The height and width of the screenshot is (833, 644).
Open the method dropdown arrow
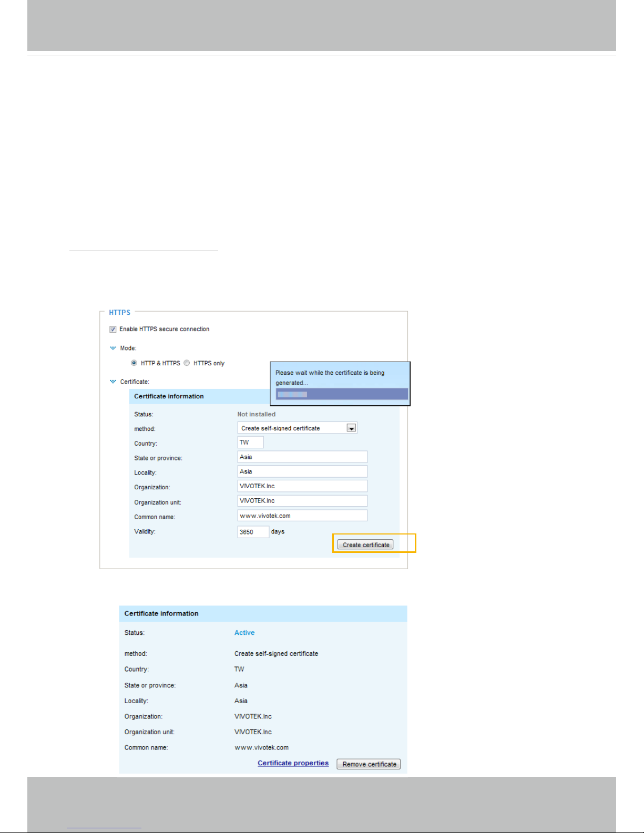pyautogui.click(x=351, y=428)
